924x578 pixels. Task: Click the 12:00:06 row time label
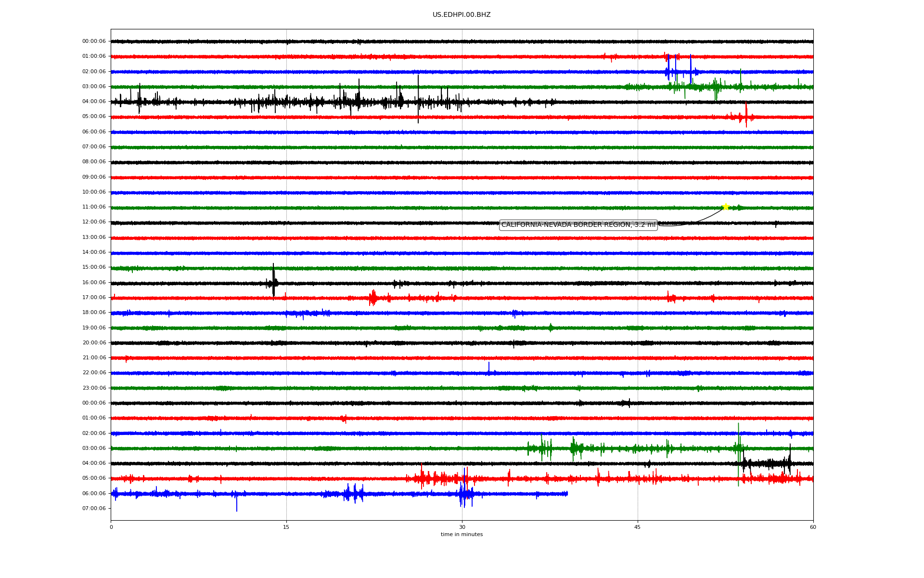click(94, 222)
